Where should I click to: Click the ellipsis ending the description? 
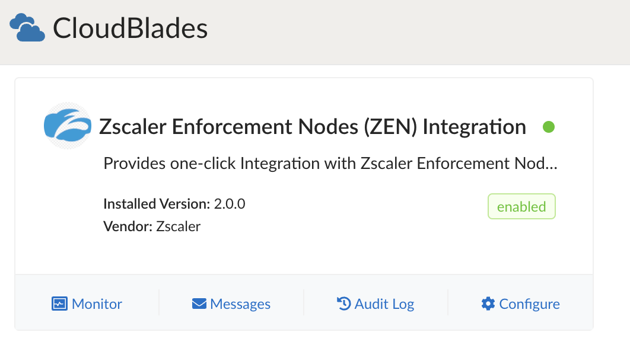click(x=551, y=165)
